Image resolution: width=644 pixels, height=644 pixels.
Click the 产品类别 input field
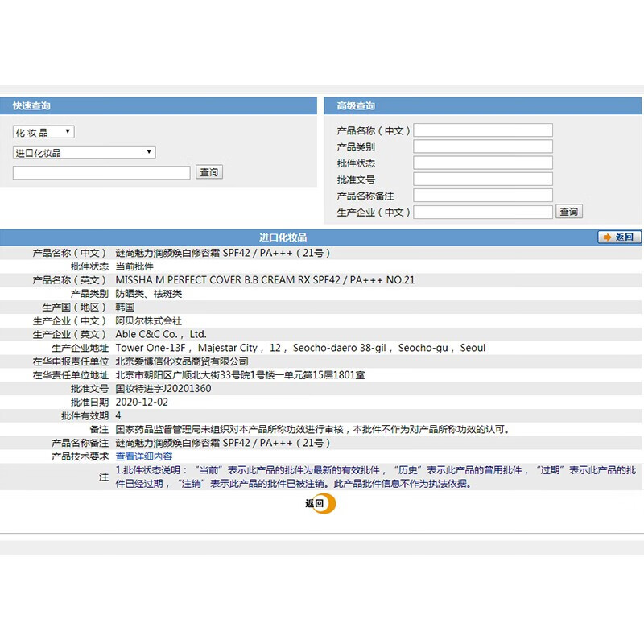coord(483,147)
